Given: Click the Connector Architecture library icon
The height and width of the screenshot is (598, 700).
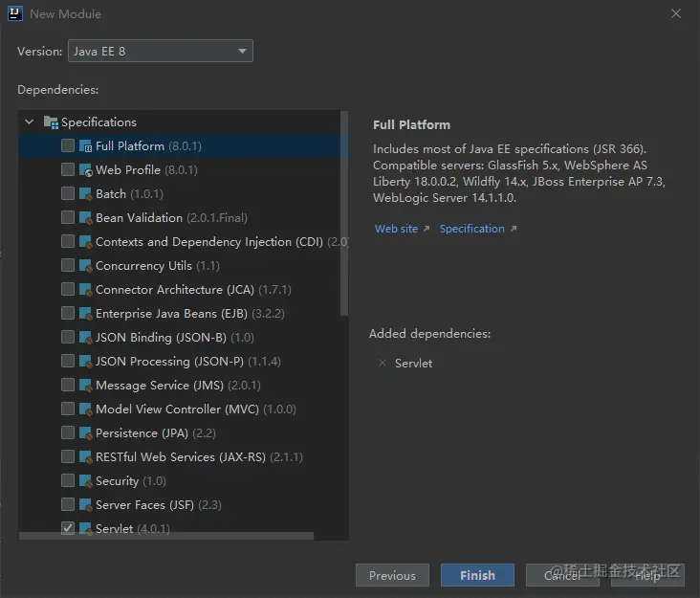Looking at the screenshot, I should pyautogui.click(x=85, y=289).
